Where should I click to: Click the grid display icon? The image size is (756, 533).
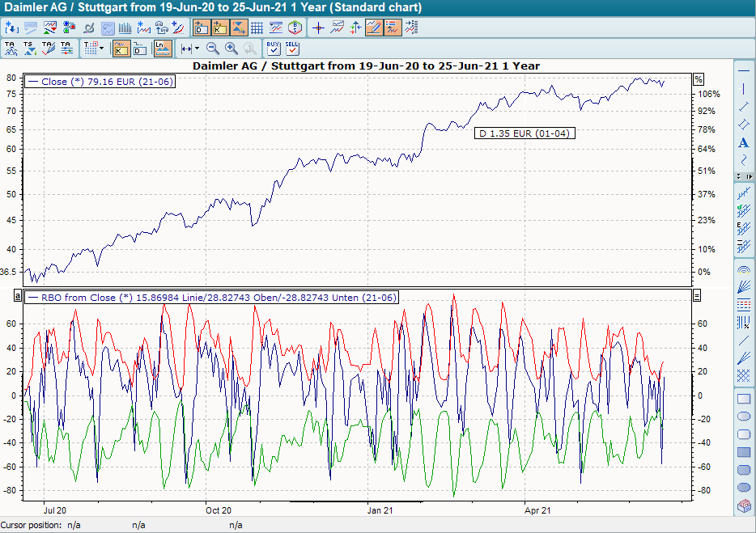tap(257, 27)
